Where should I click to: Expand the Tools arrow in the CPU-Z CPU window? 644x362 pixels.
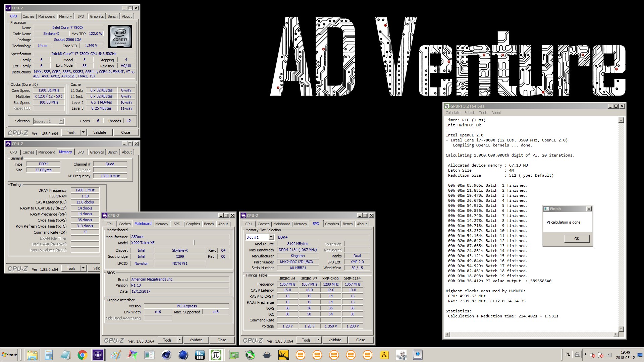(83, 133)
